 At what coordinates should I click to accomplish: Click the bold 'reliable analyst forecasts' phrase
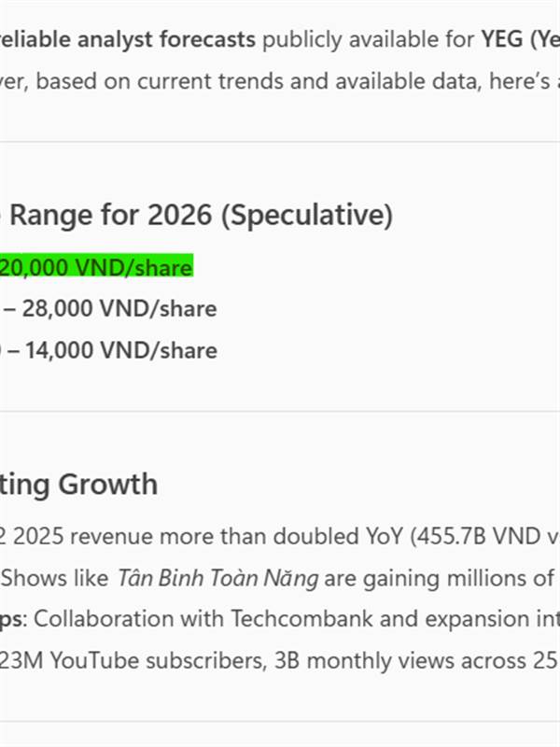(x=128, y=39)
